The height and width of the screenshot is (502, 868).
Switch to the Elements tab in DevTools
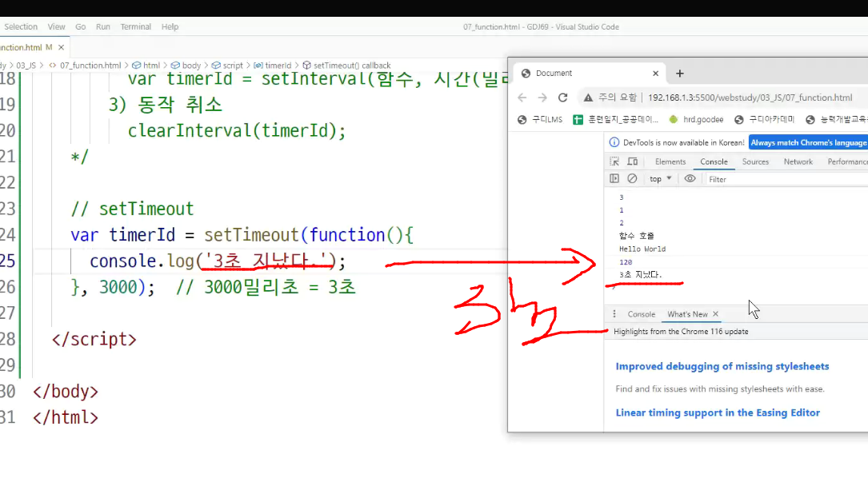tap(670, 161)
